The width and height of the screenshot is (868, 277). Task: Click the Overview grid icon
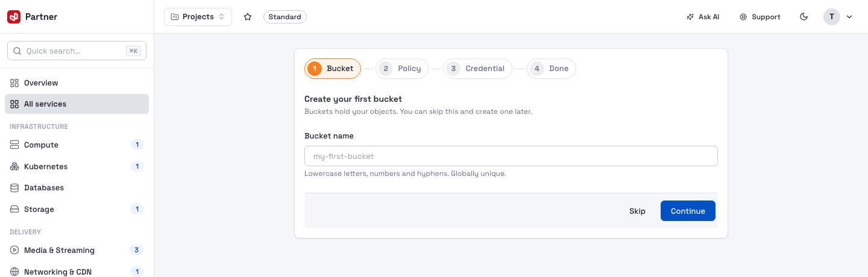tap(14, 82)
